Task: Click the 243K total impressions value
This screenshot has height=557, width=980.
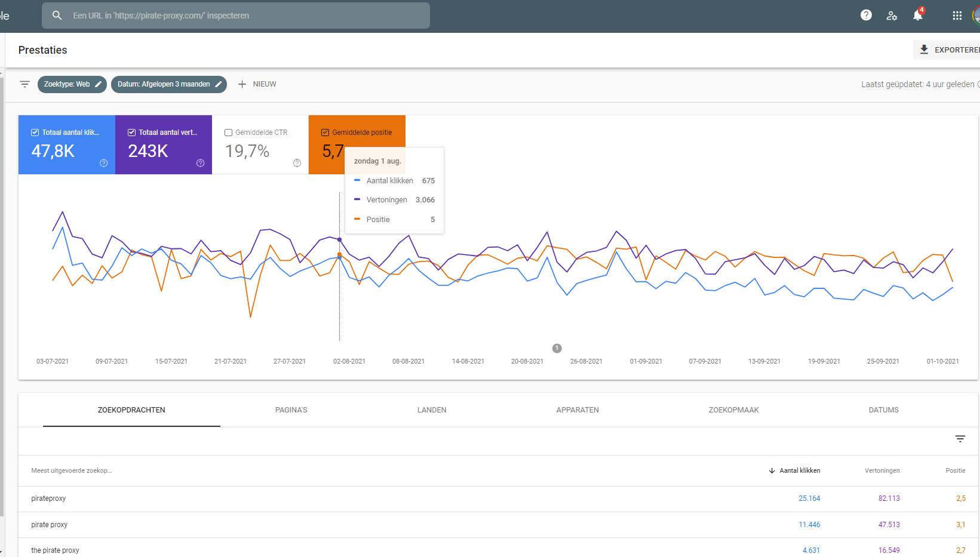Action: coord(148,151)
